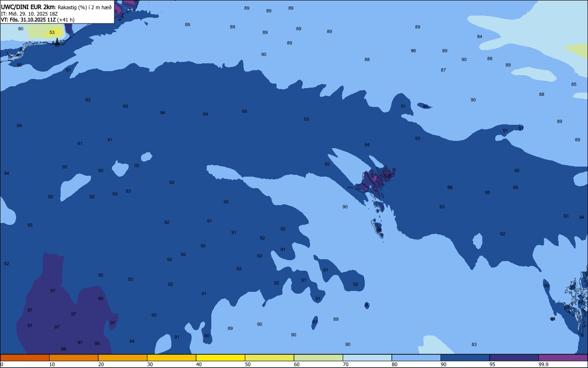The width and height of the screenshot is (588, 368).
Task: Click the pale green 60–70 legend swatch
Action: (x=318, y=357)
